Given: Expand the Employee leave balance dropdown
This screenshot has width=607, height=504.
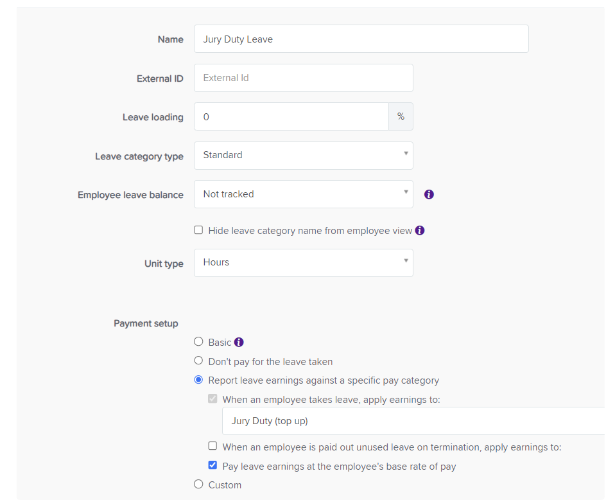Looking at the screenshot, I should [303, 194].
